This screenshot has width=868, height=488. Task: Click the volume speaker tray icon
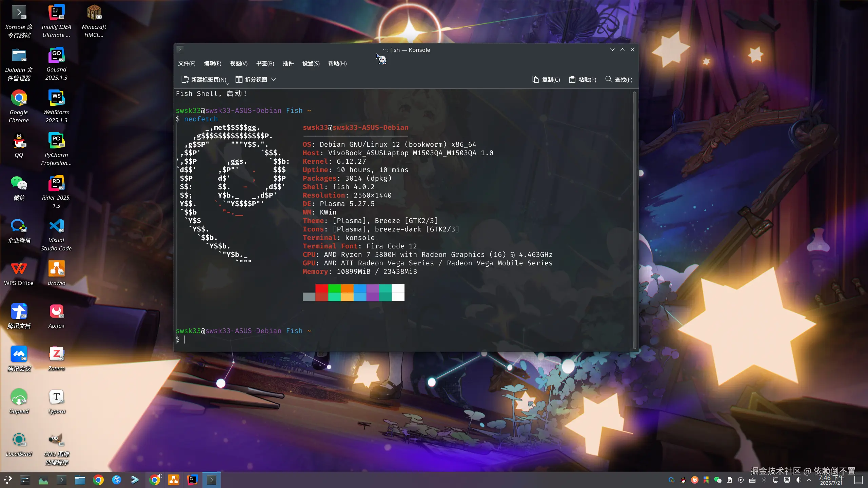[x=798, y=480]
